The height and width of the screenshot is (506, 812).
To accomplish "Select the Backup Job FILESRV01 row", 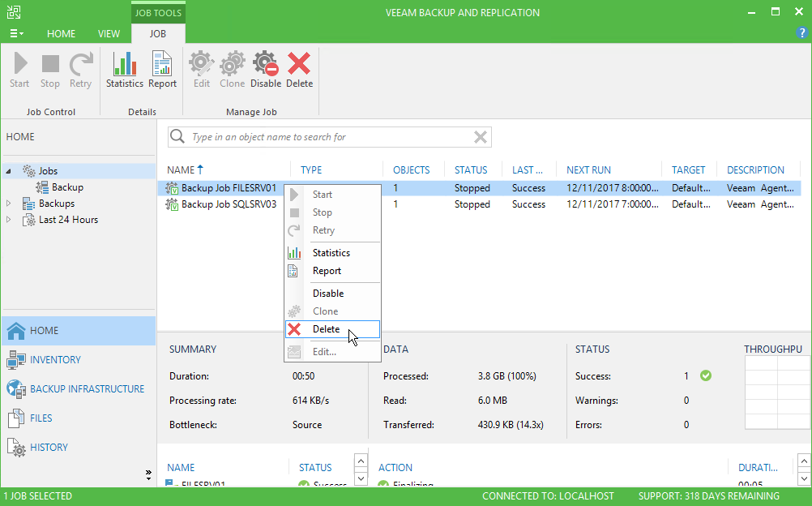I will pos(480,188).
